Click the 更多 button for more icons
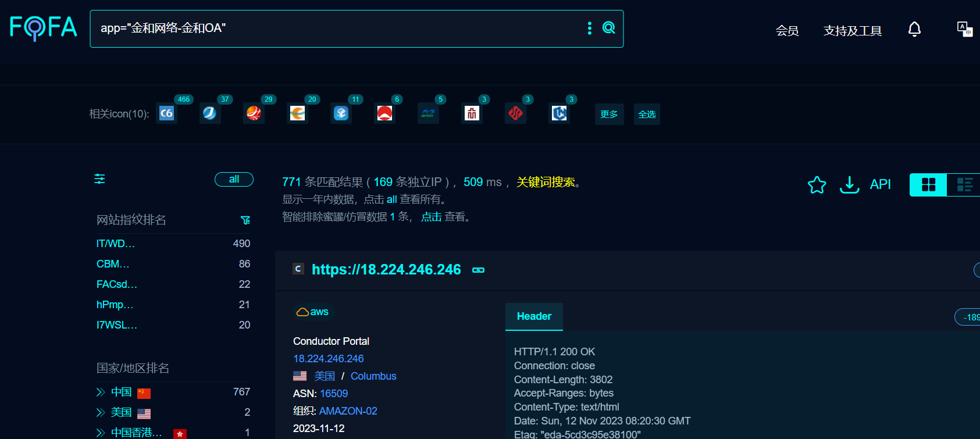 (x=609, y=114)
